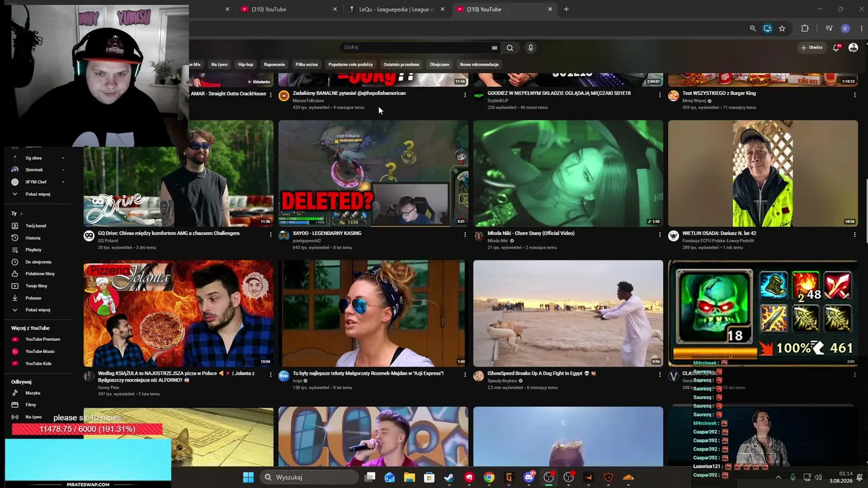Open the Windows Start menu
The height and width of the screenshot is (488, 868).
pos(248,477)
